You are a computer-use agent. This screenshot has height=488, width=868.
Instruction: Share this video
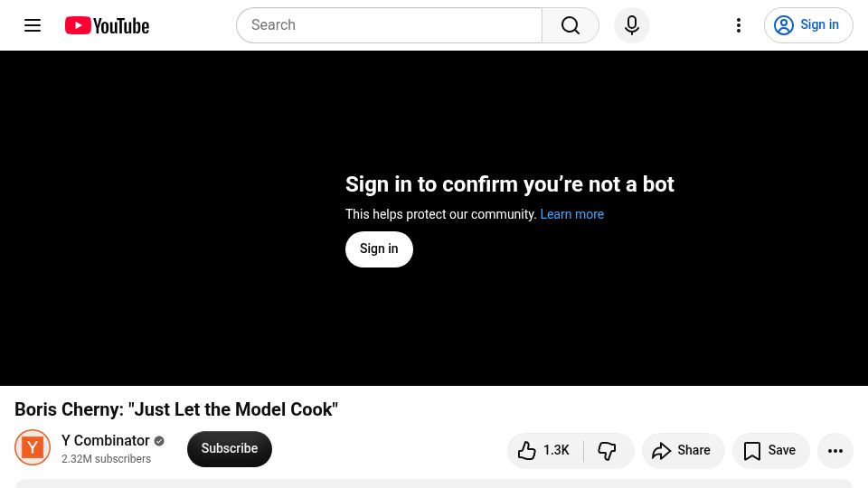tap(684, 451)
